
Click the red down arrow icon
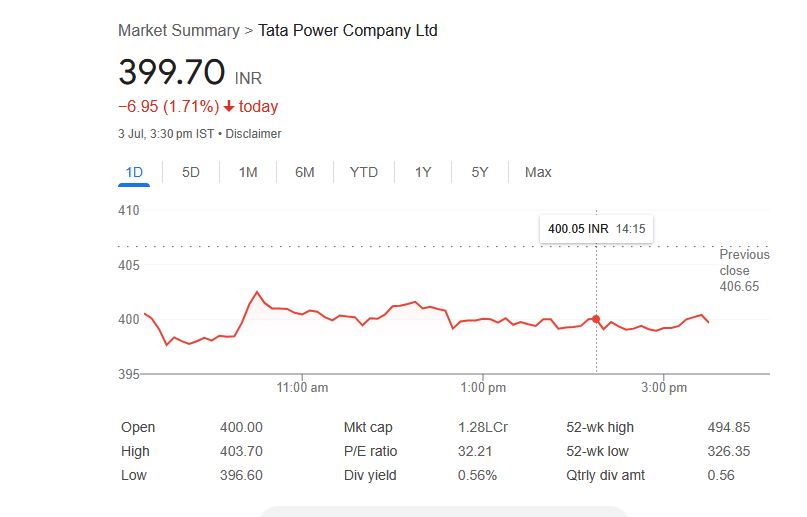[x=229, y=107]
